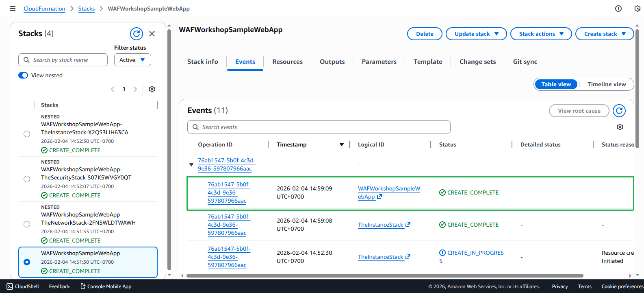Viewport: 644px width, 293px height.
Task: Refresh the Events table
Action: pos(619,111)
